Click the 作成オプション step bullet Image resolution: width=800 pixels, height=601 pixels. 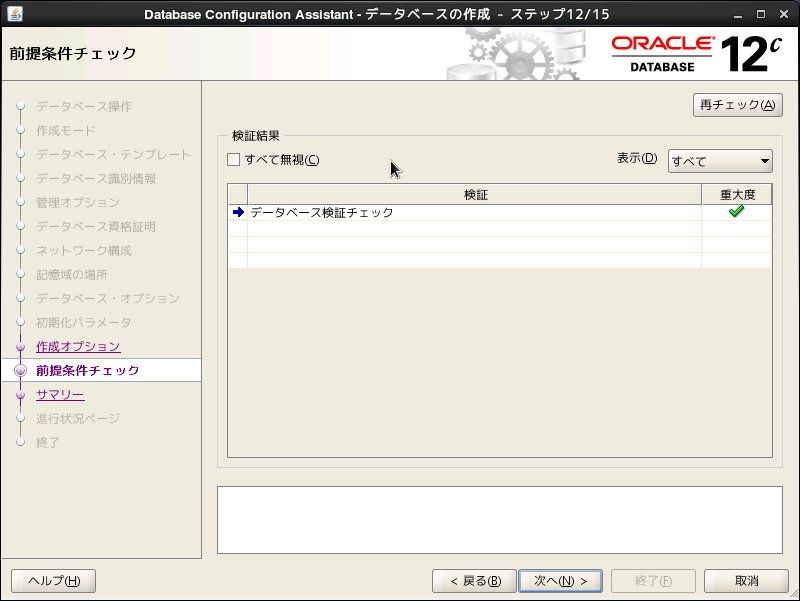20,347
